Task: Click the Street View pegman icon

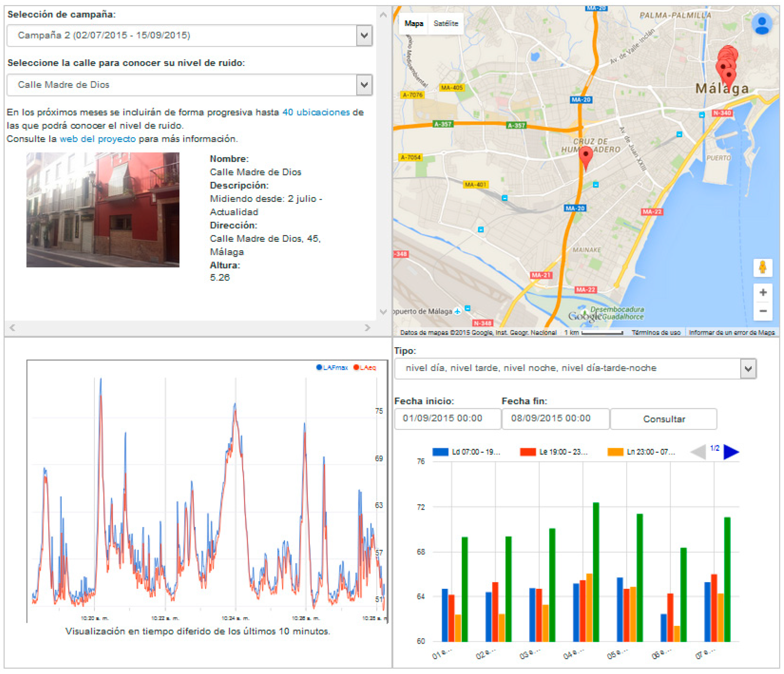Action: click(x=762, y=267)
